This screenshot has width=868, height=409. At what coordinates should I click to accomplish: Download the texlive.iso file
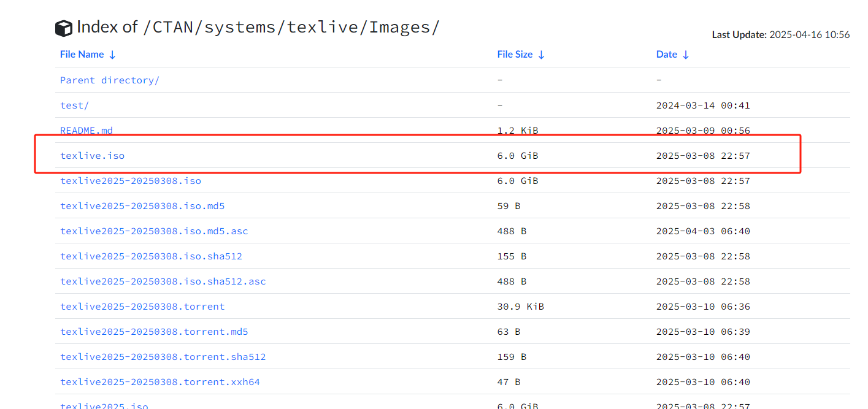pos(92,156)
